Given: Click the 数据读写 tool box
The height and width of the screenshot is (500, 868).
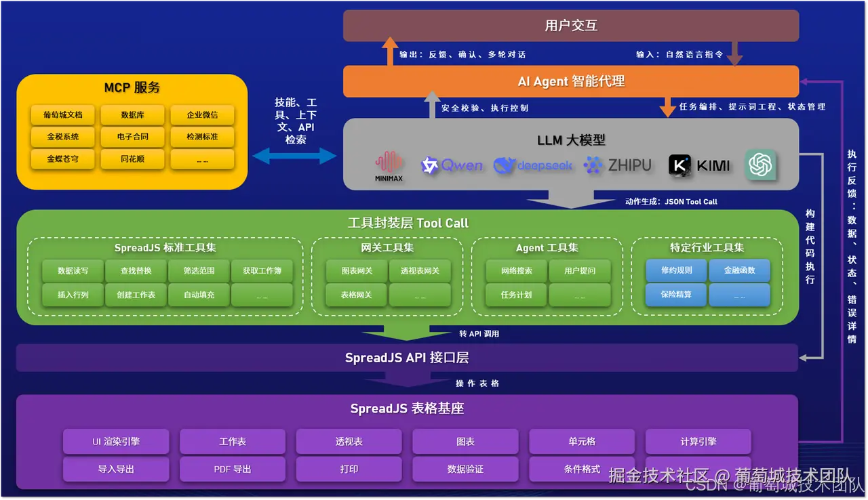Looking at the screenshot, I should (73, 270).
